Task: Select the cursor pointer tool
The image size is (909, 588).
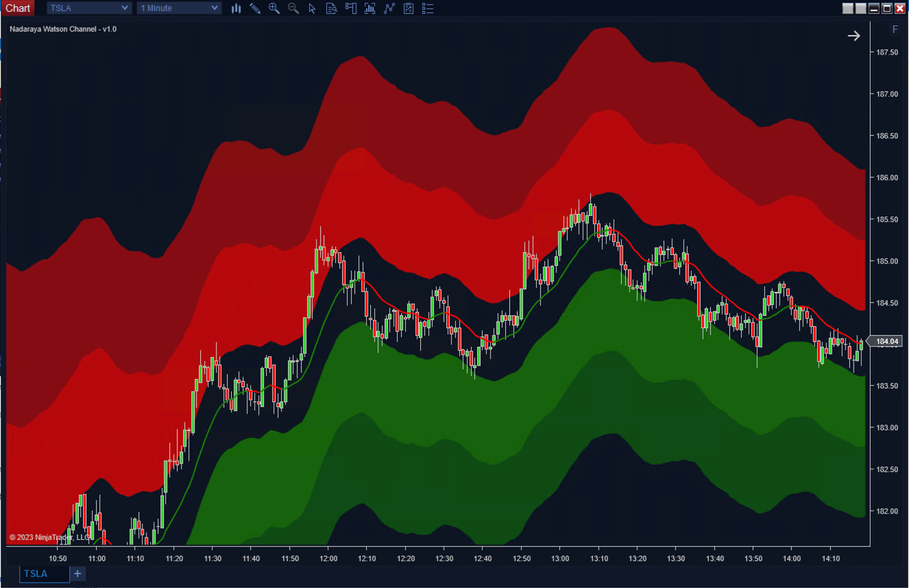Action: coord(313,8)
